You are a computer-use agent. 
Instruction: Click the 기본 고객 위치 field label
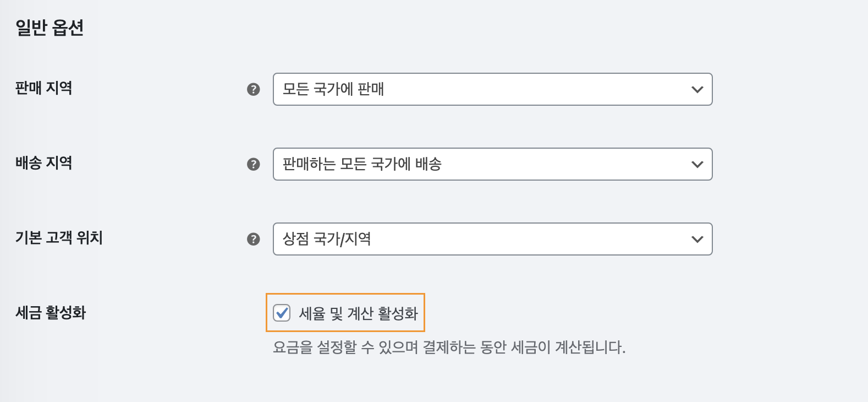point(59,238)
